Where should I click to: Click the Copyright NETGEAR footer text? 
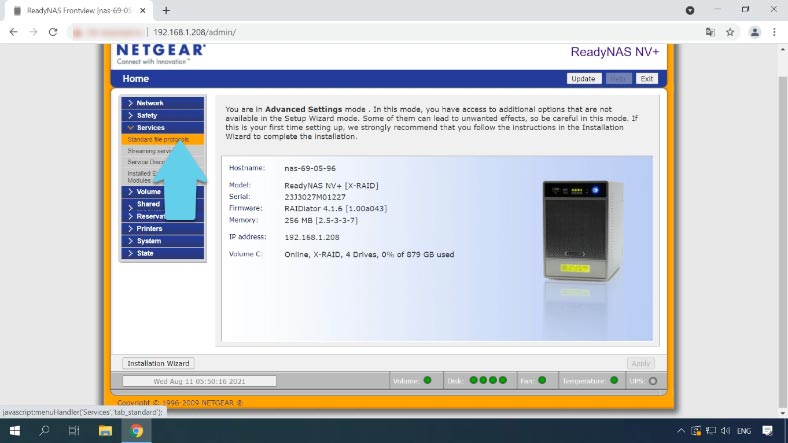(180, 403)
